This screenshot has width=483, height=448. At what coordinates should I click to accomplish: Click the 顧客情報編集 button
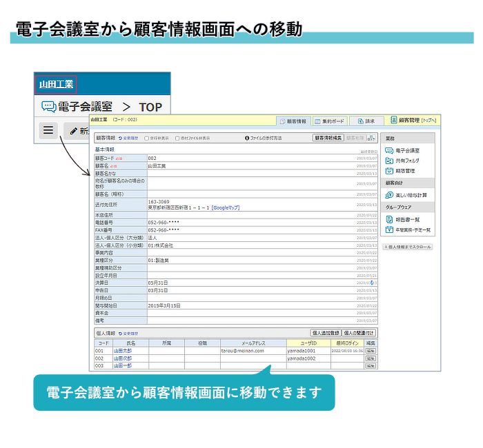(328, 138)
